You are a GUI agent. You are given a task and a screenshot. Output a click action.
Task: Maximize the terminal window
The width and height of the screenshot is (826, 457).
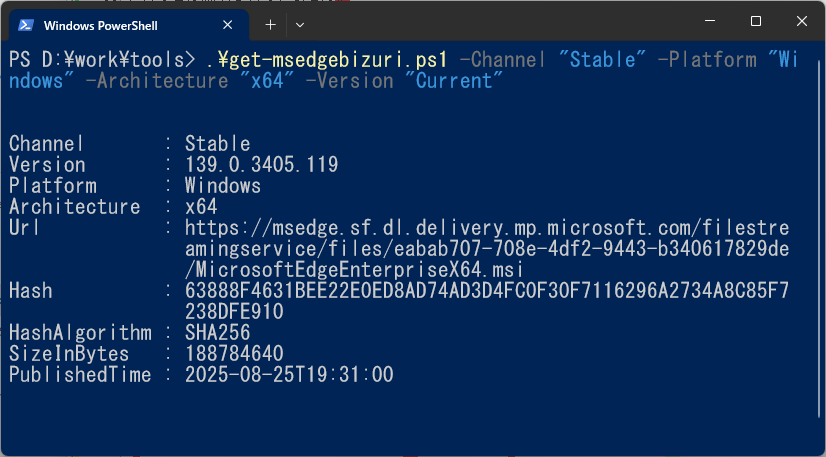coord(755,21)
